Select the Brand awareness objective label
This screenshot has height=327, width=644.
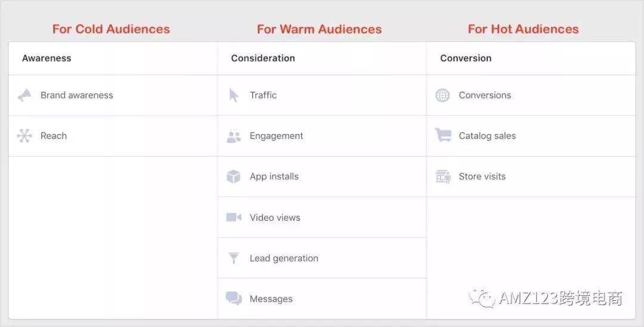(76, 95)
